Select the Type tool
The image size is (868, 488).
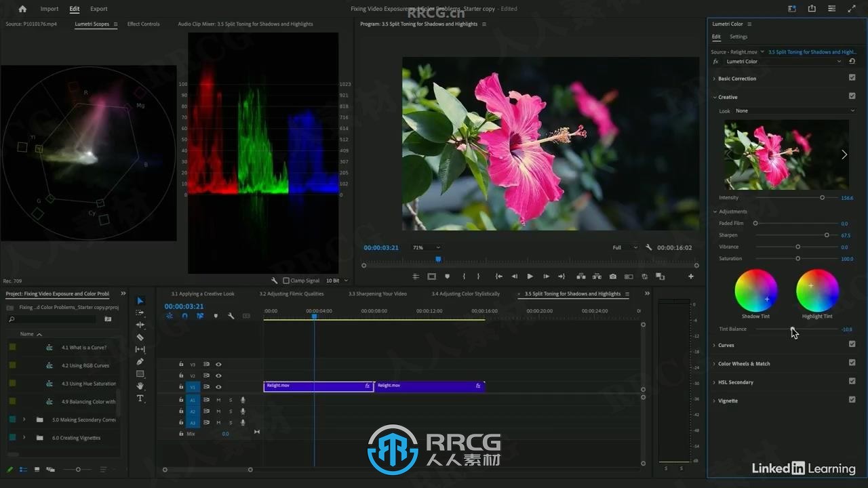coord(140,398)
